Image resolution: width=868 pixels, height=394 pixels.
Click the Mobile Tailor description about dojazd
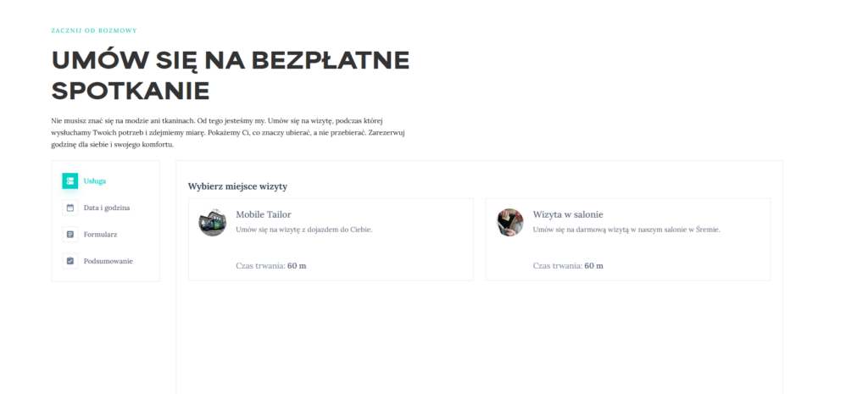pos(303,230)
